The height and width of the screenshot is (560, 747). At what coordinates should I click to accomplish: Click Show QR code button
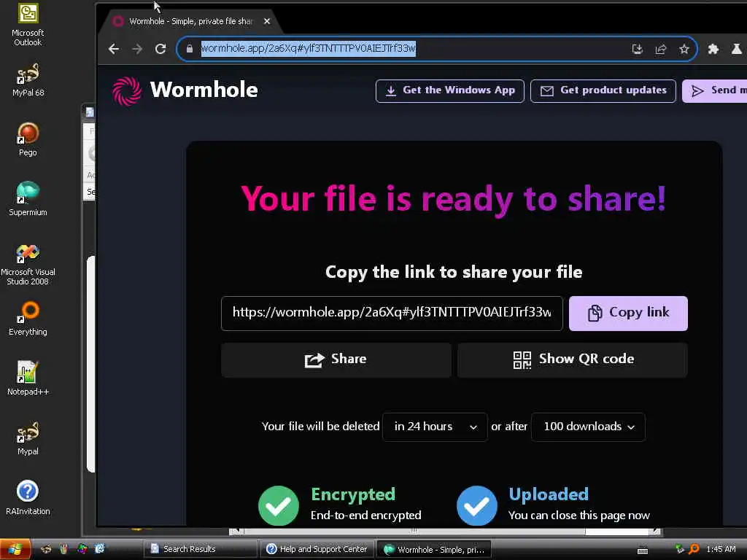pos(572,360)
